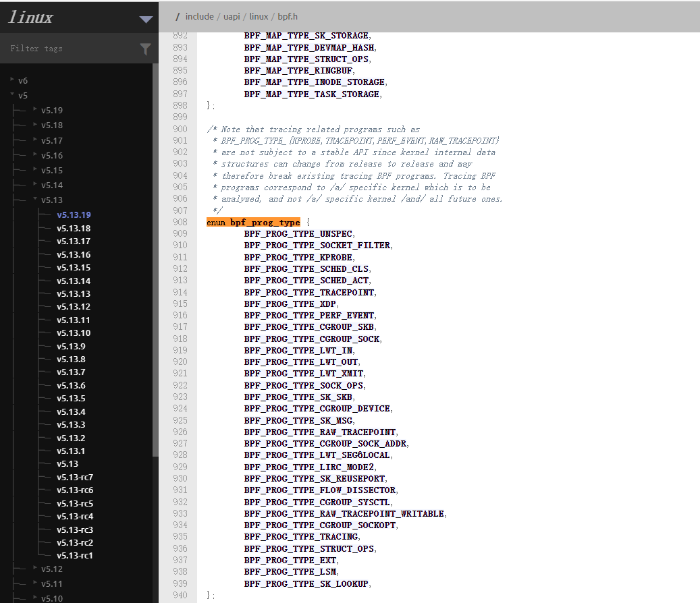Expand the v5.16 version group
700x603 pixels.
click(35, 154)
